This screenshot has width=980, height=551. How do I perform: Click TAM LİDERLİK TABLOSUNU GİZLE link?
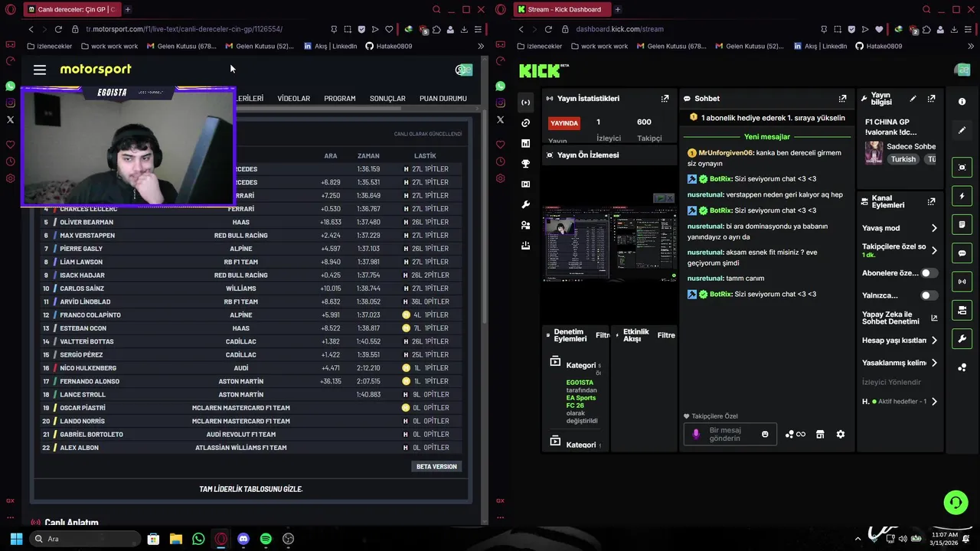pyautogui.click(x=250, y=489)
